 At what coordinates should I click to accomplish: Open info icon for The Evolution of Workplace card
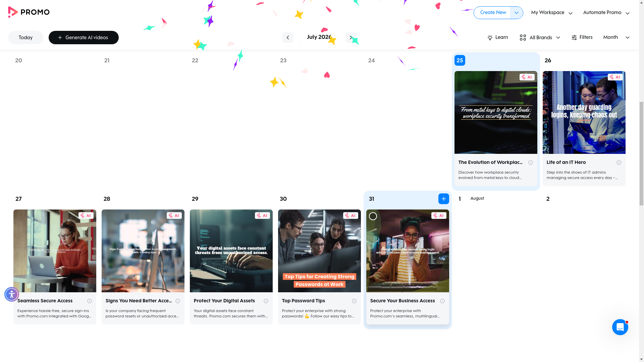tap(530, 163)
